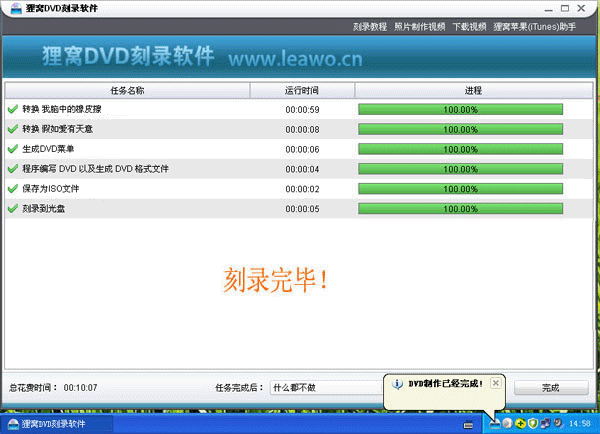Click the info icon in the balloon notification
Image resolution: width=600 pixels, height=434 pixels.
pyautogui.click(x=397, y=383)
